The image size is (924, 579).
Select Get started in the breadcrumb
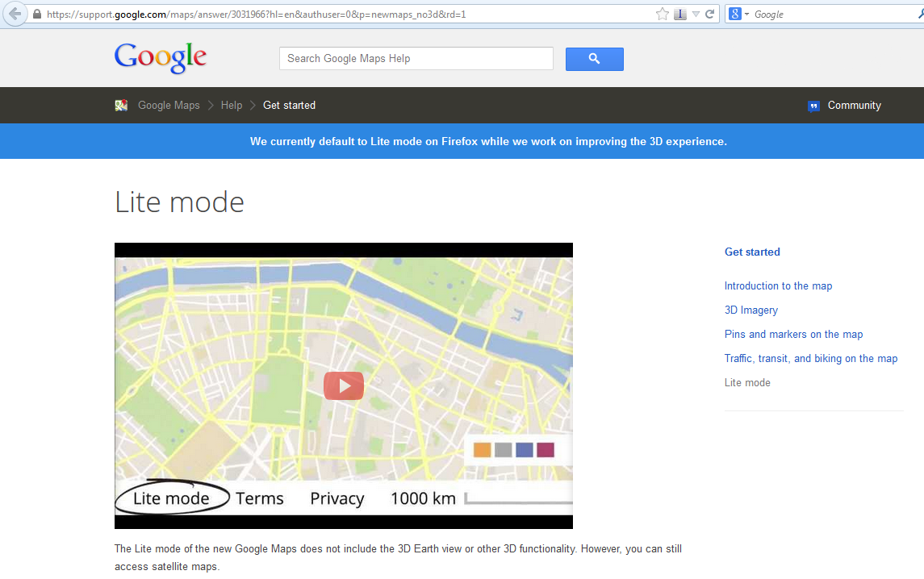290,106
